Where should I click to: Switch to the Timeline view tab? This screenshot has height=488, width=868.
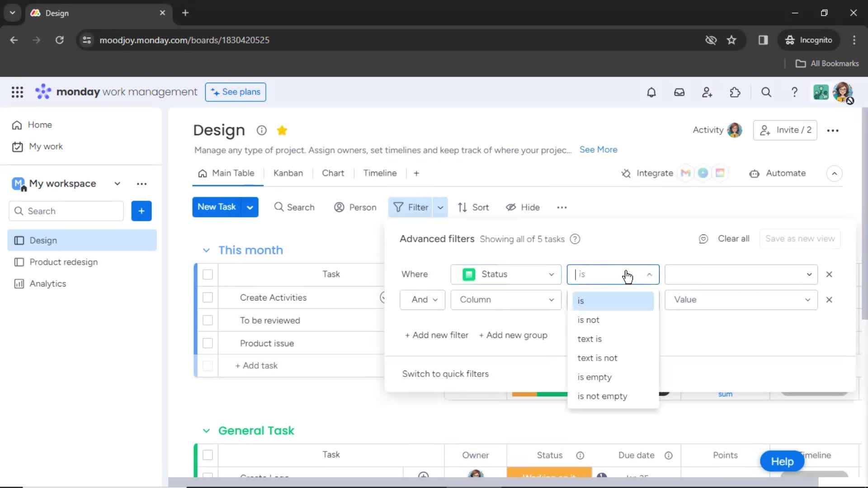(x=380, y=174)
